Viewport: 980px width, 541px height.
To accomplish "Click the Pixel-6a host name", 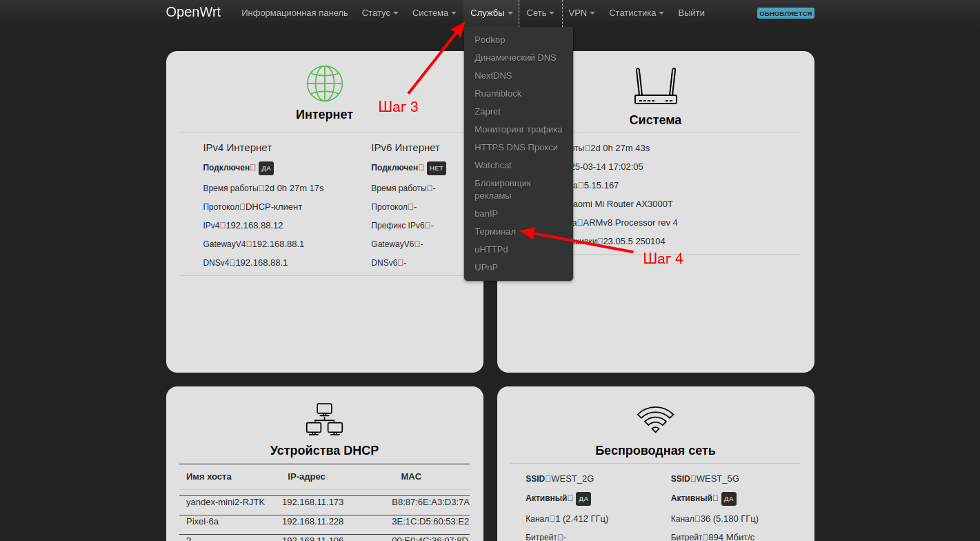I will (x=202, y=522).
